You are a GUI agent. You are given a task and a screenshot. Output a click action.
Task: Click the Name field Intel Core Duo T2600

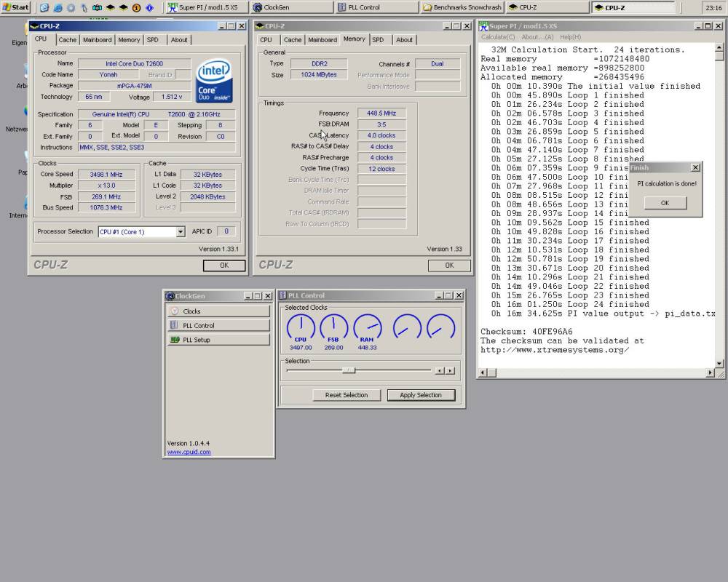(134, 63)
